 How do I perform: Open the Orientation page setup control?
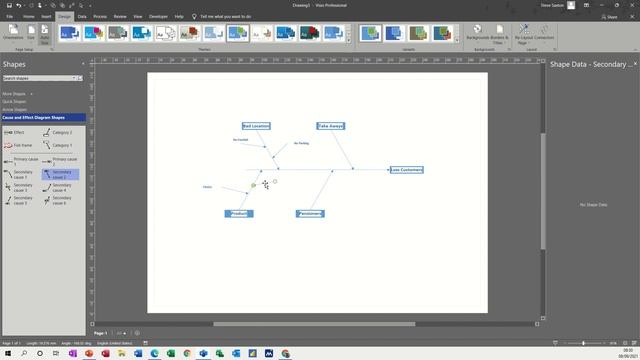(13, 33)
